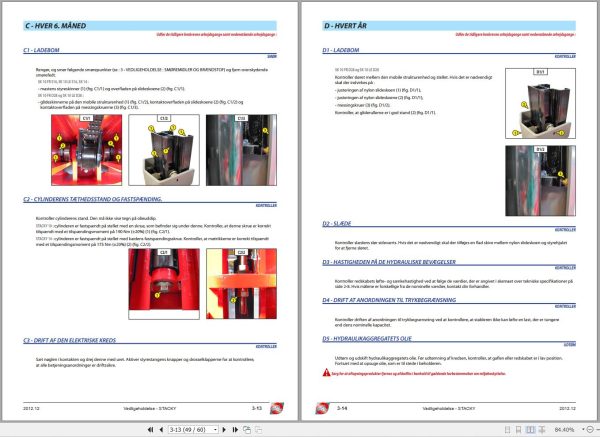Open the zoom level dropdown arrow
This screenshot has width=600, height=437.
coord(583,430)
